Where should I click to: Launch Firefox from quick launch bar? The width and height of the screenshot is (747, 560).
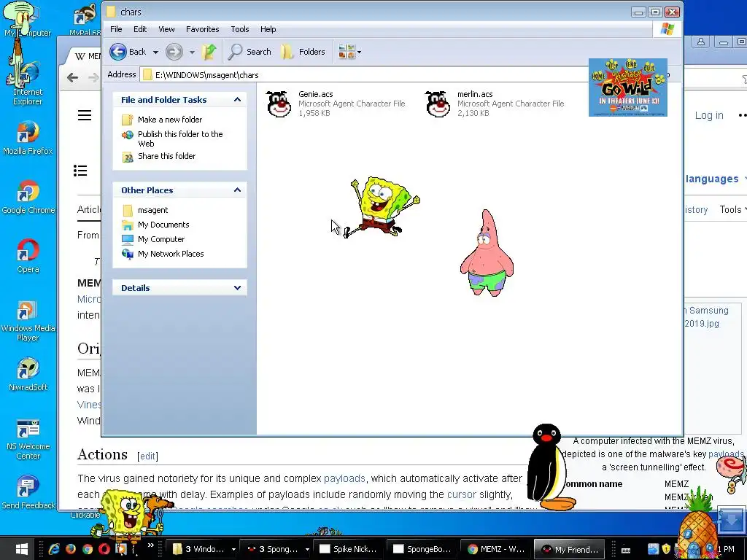pos(71,549)
